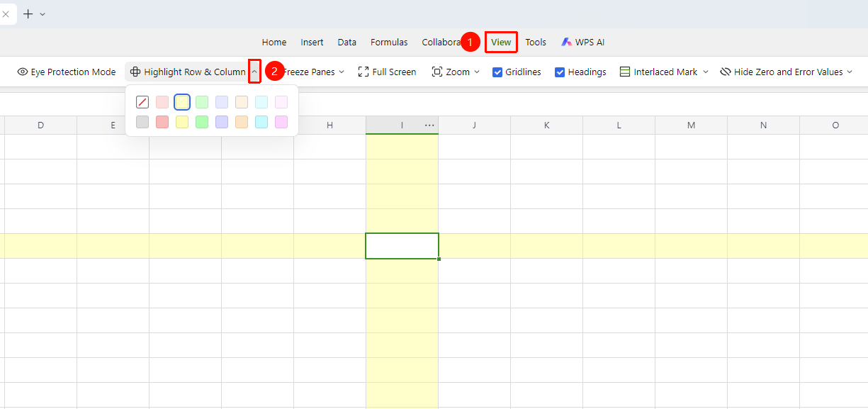The image size is (868, 409).
Task: Open the Insert tab
Action: [312, 42]
